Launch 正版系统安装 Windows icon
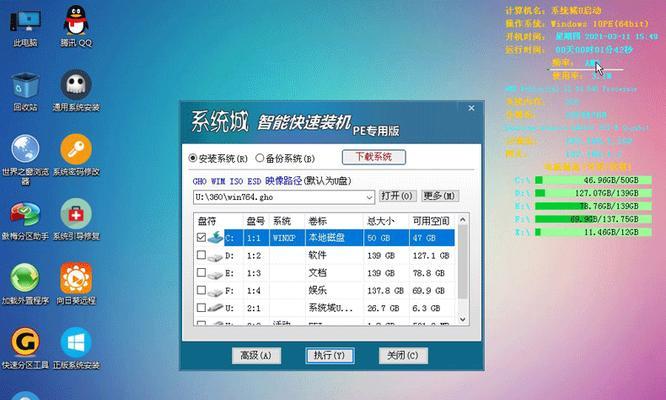Viewport: 666px width, 400px height. 76,349
